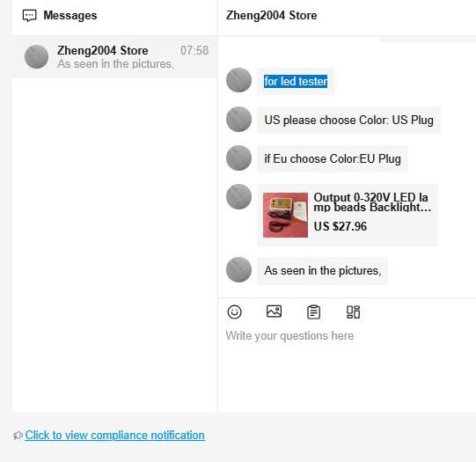The image size is (476, 462).
Task: Open the emoji picker icon
Action: 234,312
